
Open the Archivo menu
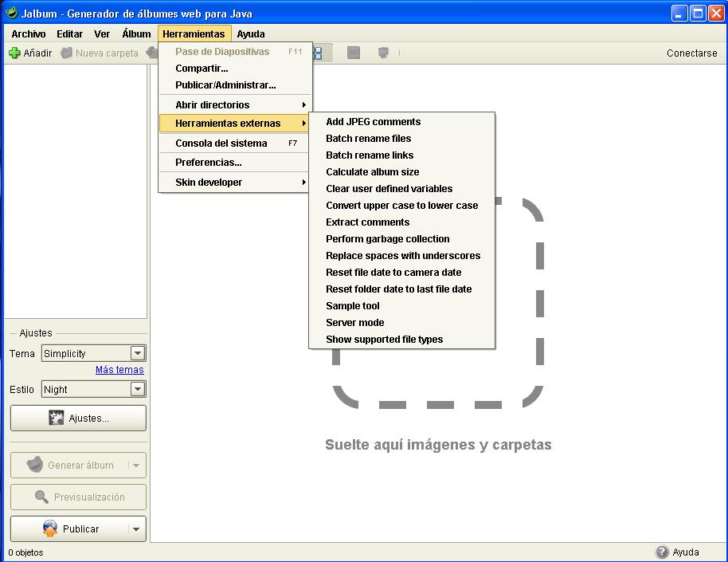pyautogui.click(x=29, y=34)
